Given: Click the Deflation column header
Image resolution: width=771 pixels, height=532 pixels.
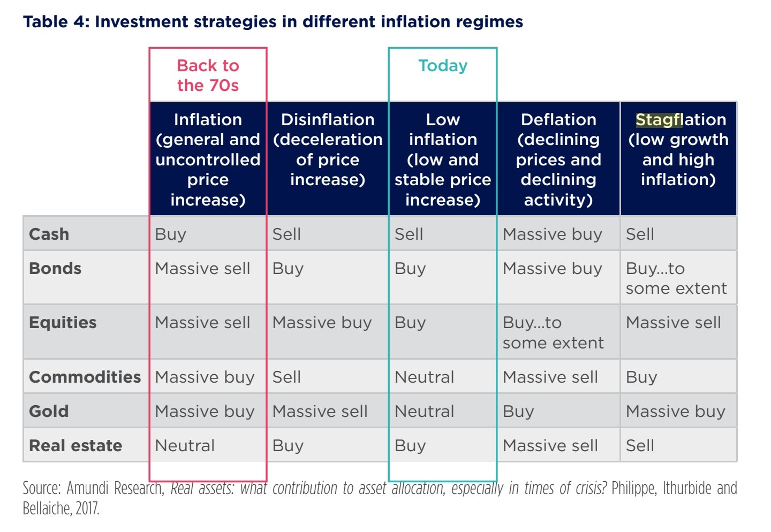Looking at the screenshot, I should point(558,159).
